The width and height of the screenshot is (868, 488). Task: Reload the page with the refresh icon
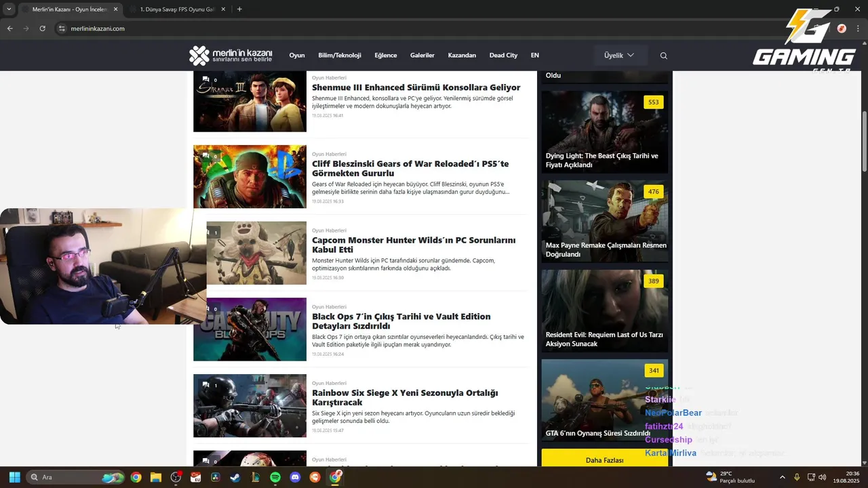click(42, 28)
